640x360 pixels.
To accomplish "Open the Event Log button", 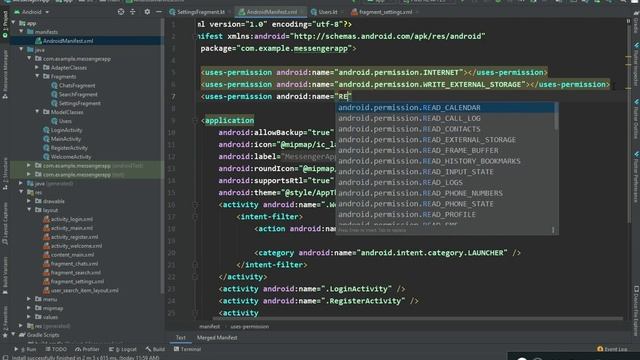I will click(x=612, y=349).
